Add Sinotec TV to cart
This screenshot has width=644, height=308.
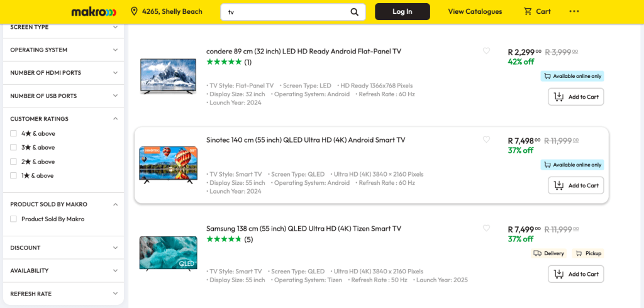click(x=576, y=185)
